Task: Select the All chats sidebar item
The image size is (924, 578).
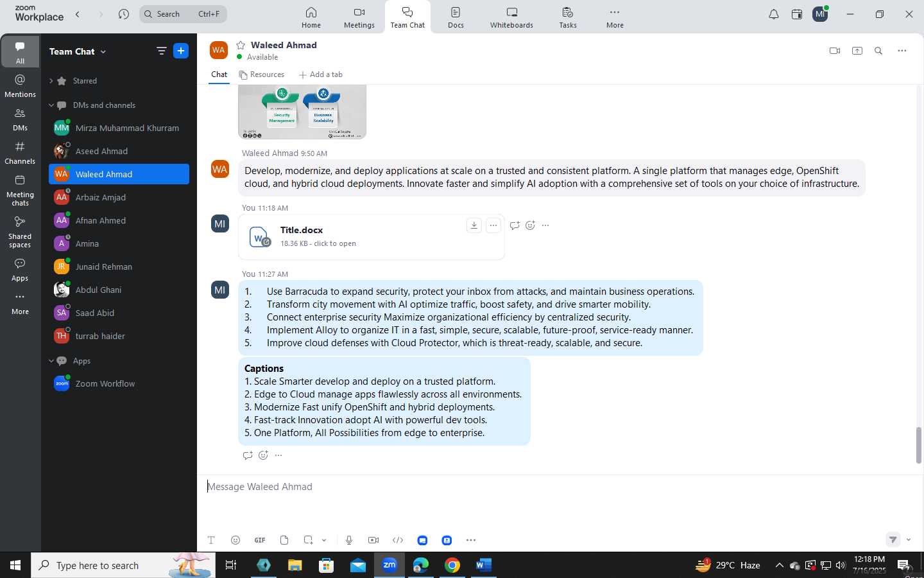Action: pos(20,52)
